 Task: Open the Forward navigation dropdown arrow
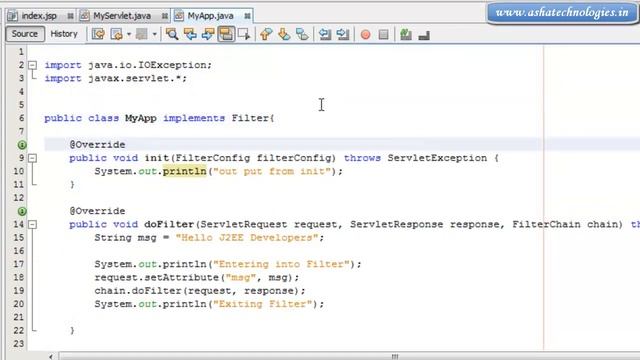[x=155, y=34]
